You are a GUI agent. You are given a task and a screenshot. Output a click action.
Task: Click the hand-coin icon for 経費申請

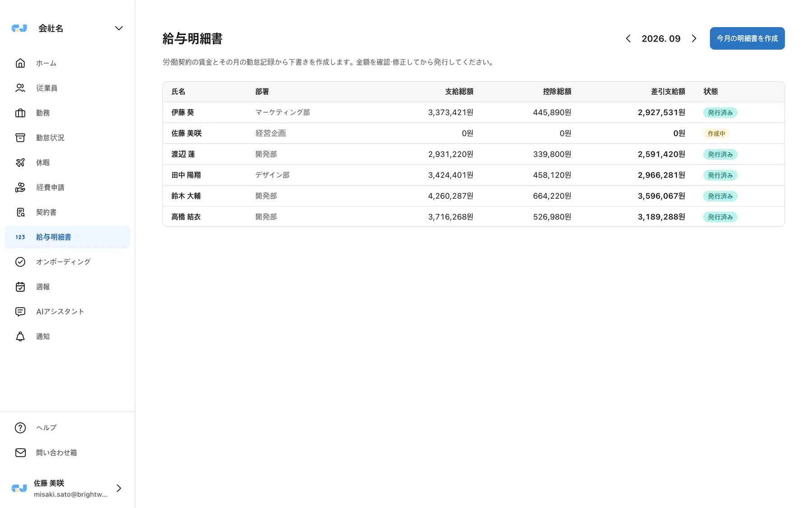[x=20, y=187]
